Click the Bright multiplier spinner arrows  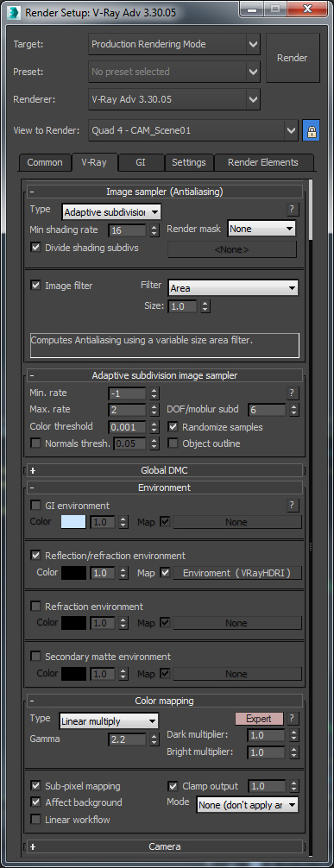point(294,753)
